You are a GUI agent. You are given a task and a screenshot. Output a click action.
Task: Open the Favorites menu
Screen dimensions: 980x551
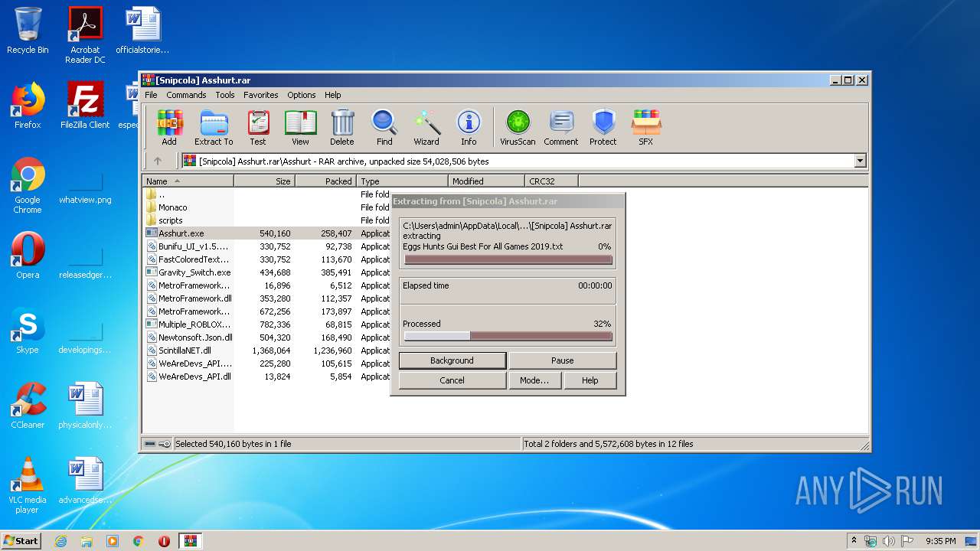[x=261, y=95]
